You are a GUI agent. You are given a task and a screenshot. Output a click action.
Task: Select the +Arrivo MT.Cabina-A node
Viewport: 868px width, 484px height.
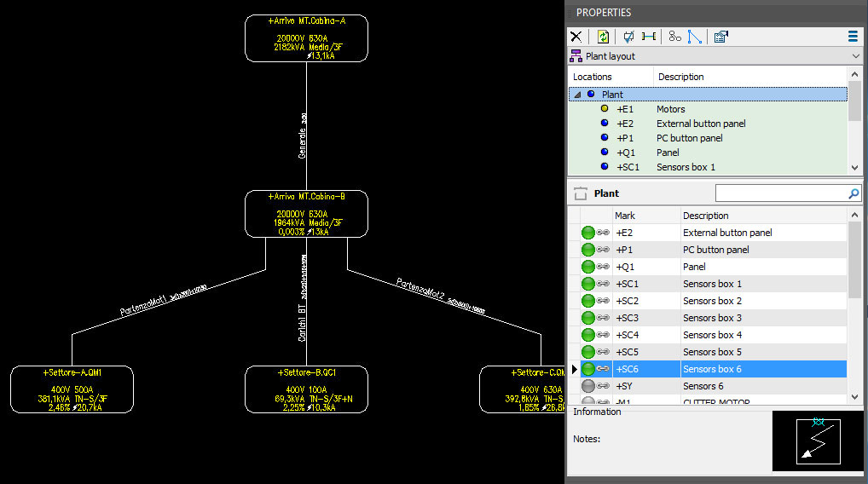(306, 38)
